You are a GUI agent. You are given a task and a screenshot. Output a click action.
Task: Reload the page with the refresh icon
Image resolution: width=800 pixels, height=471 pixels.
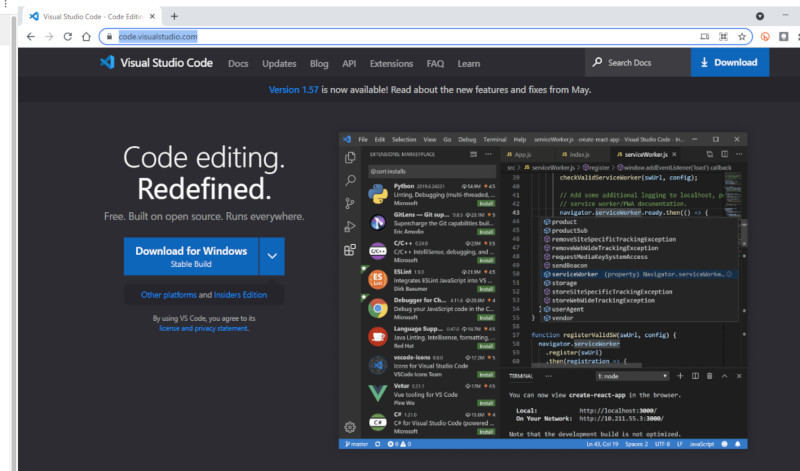click(x=68, y=36)
